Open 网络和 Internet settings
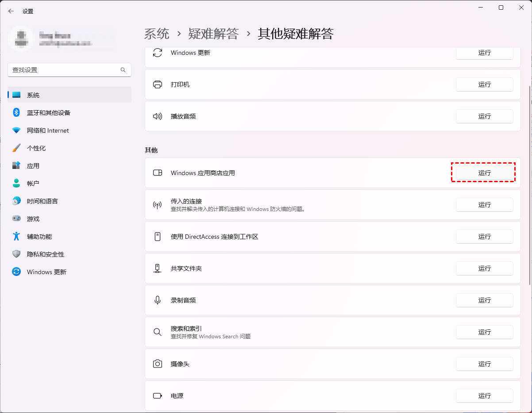Viewport: 532px width, 413px height. pyautogui.click(x=48, y=130)
